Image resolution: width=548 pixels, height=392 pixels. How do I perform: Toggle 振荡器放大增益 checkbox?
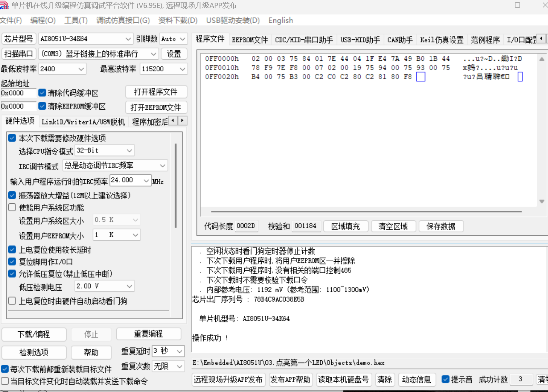(x=12, y=195)
